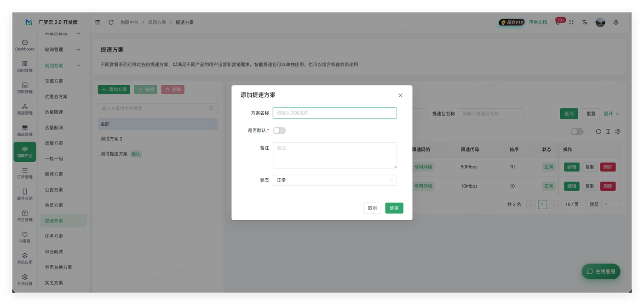
Task: Select 测试提速方案 in the group list
Action: (158, 154)
